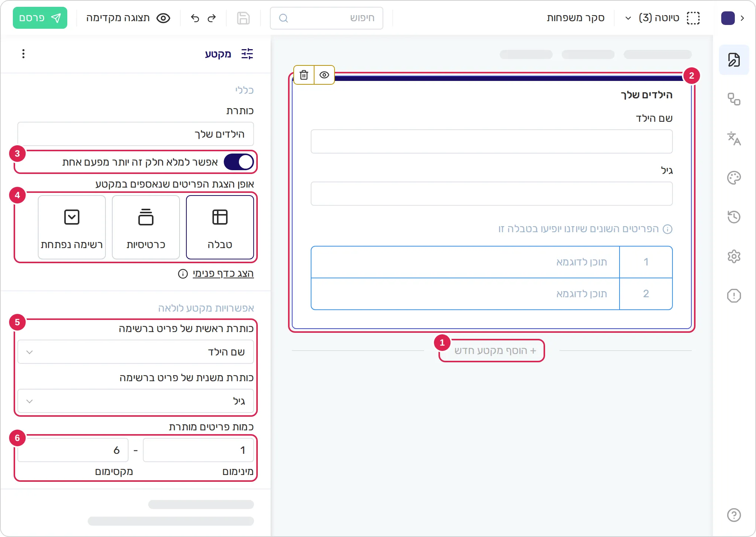The width and height of the screenshot is (756, 537).
Task: Click the sliders icon next to מקטע
Action: 247,54
